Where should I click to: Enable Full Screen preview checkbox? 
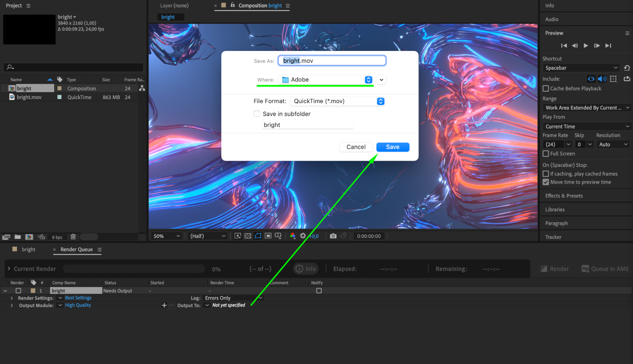(x=546, y=154)
